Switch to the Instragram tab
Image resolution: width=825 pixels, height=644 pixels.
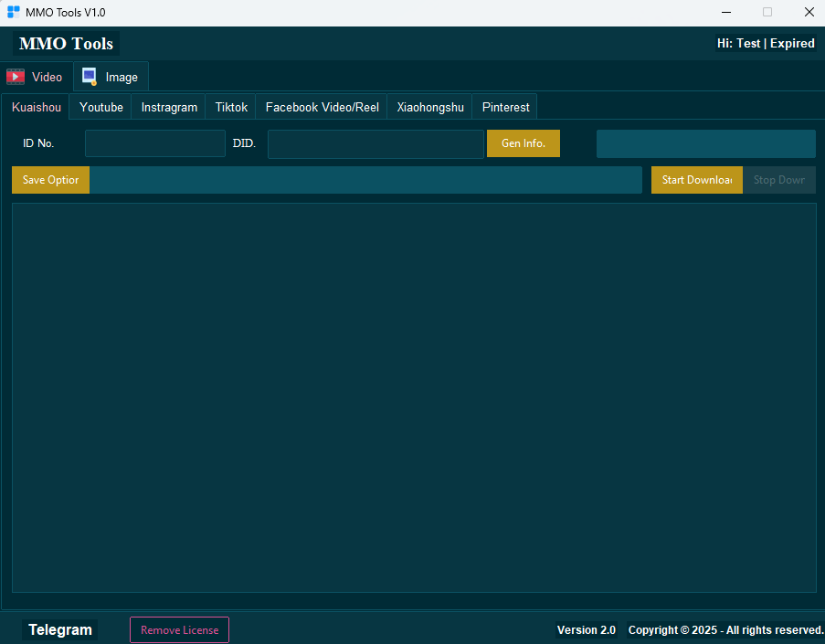[168, 108]
